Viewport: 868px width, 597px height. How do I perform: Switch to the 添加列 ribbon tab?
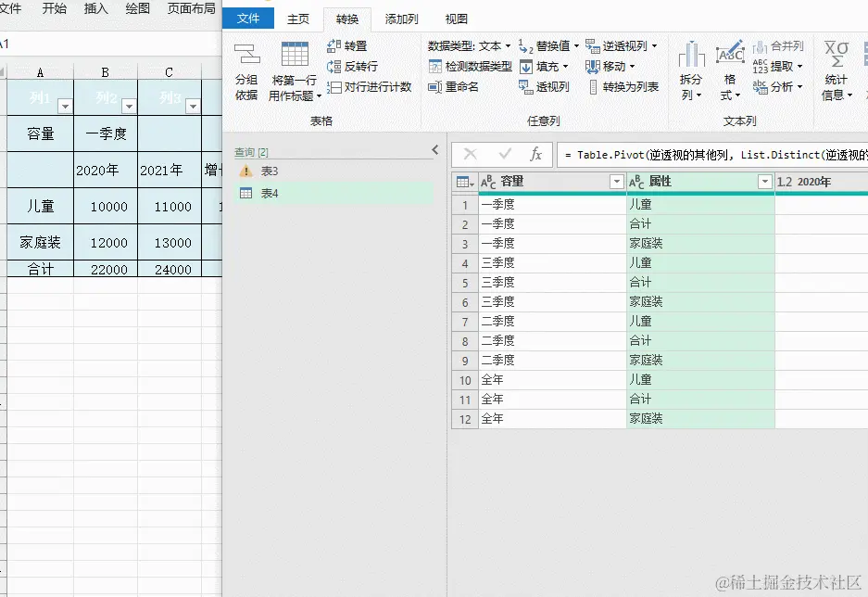(x=401, y=19)
